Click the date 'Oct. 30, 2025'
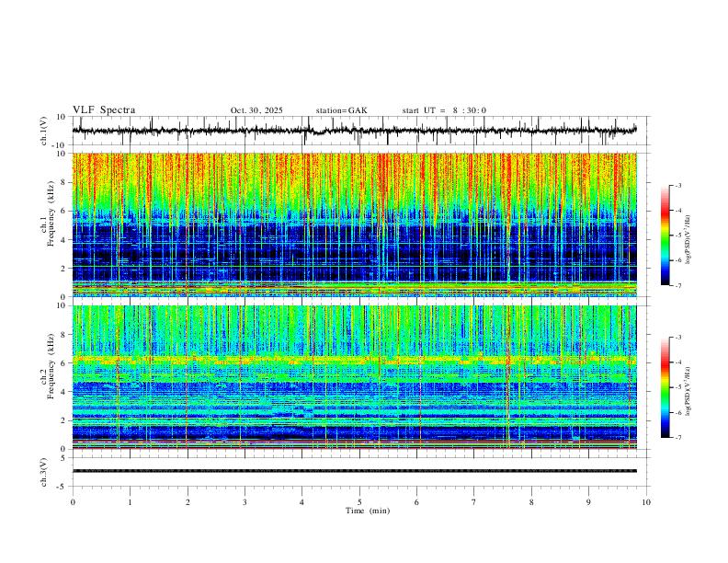Screen dimensions: 728x563 pos(256,110)
